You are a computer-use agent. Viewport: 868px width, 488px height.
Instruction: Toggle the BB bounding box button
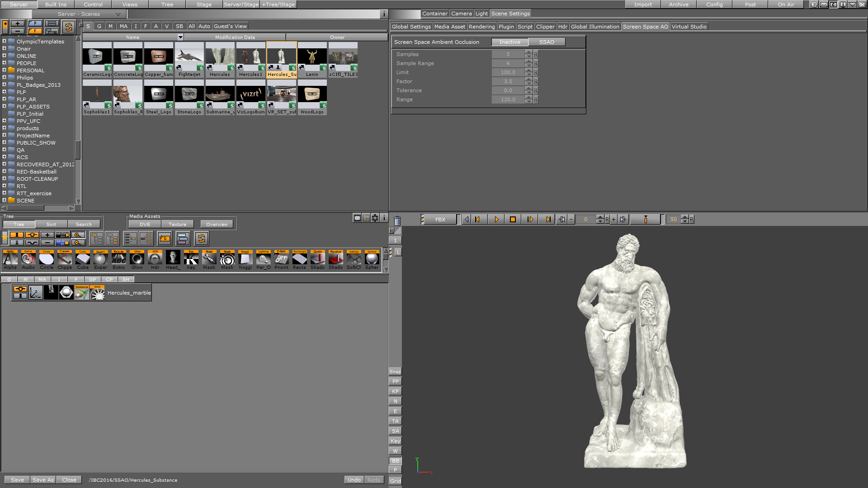point(395,461)
